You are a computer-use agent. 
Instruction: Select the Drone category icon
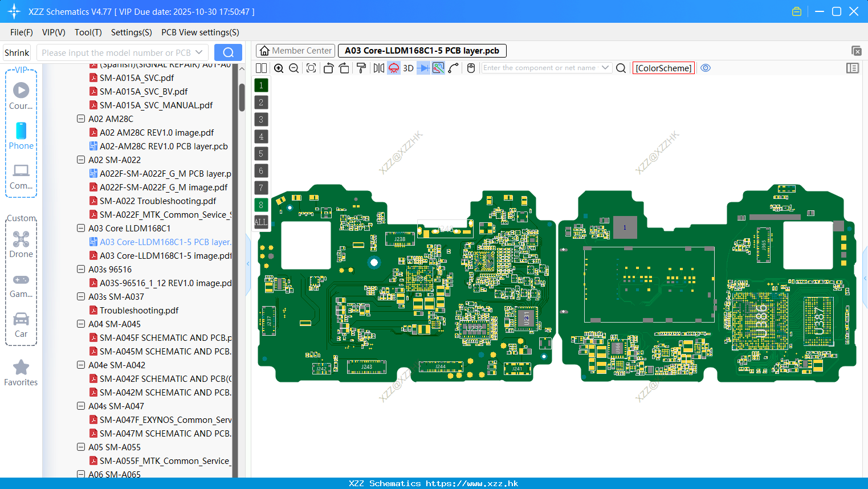(21, 244)
